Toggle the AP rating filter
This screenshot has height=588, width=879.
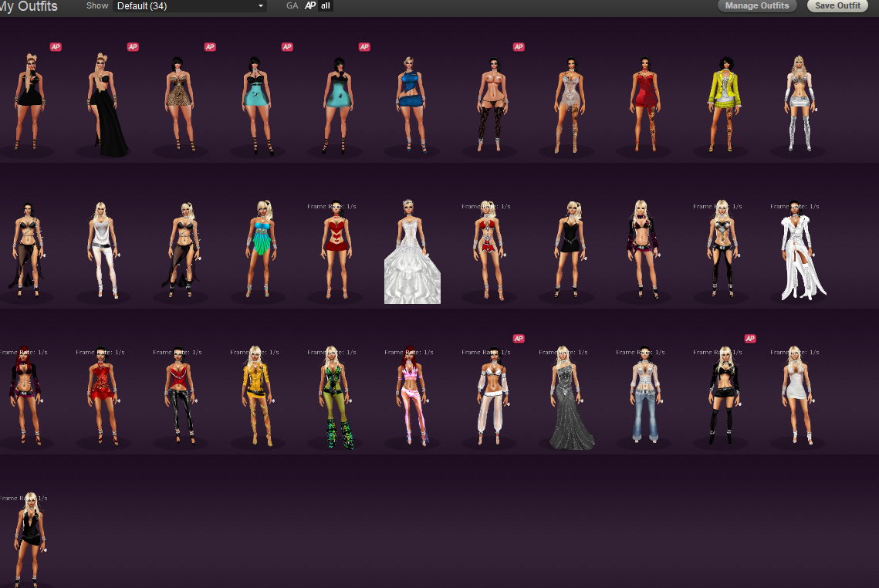coord(310,5)
